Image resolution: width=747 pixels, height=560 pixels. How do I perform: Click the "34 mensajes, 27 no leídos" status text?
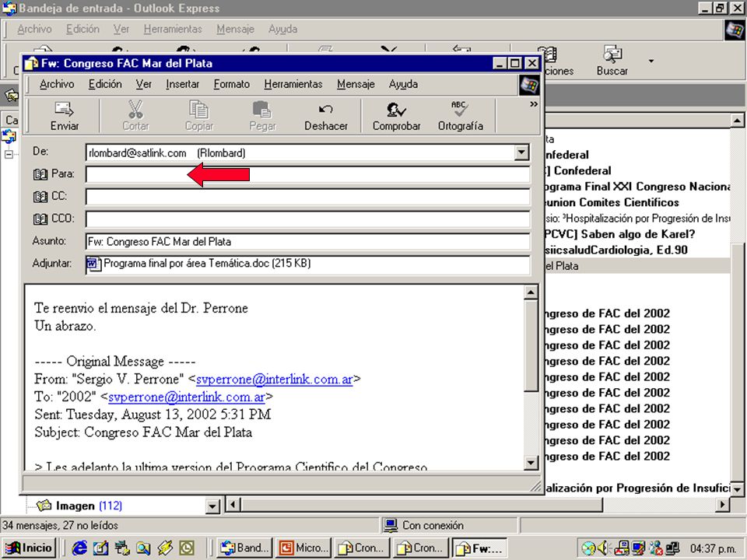(x=60, y=526)
